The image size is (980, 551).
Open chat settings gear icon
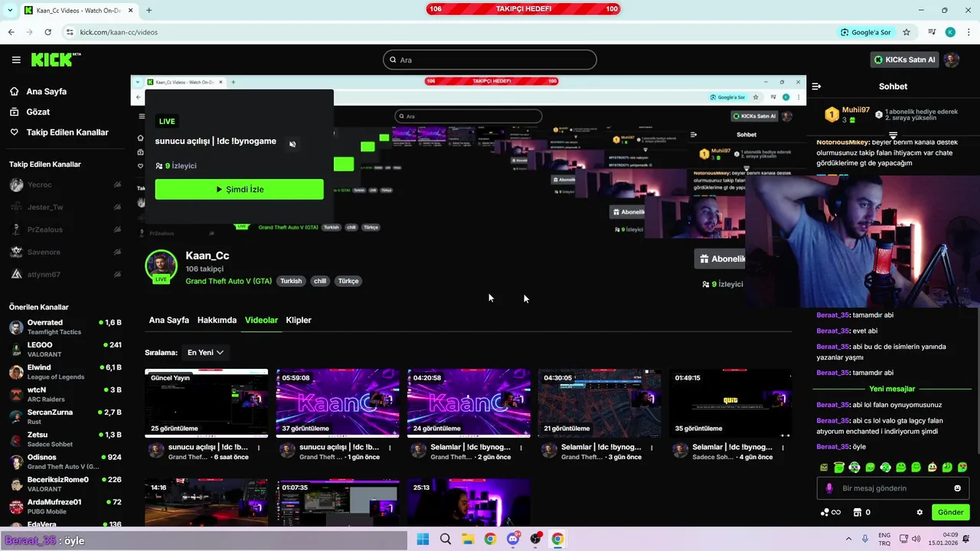point(920,513)
